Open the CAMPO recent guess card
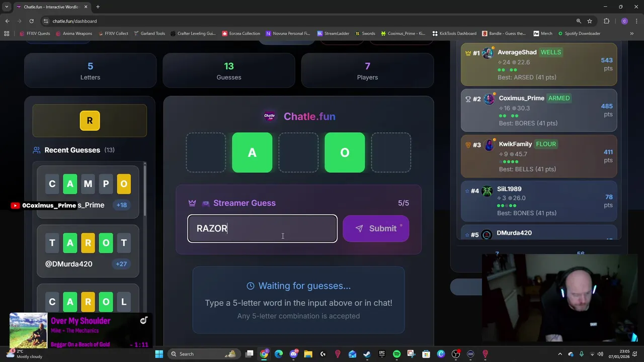Screen dimensions: 644x362 [x=88, y=192]
